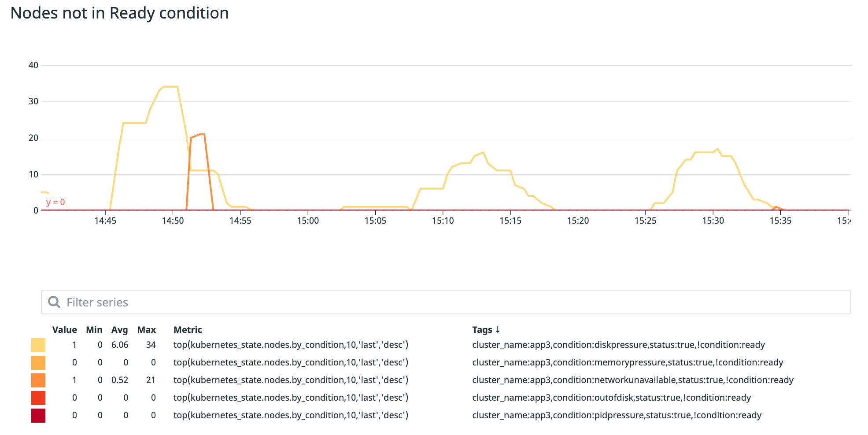
Task: Select the networkunavailable metric row
Action: coord(291,380)
